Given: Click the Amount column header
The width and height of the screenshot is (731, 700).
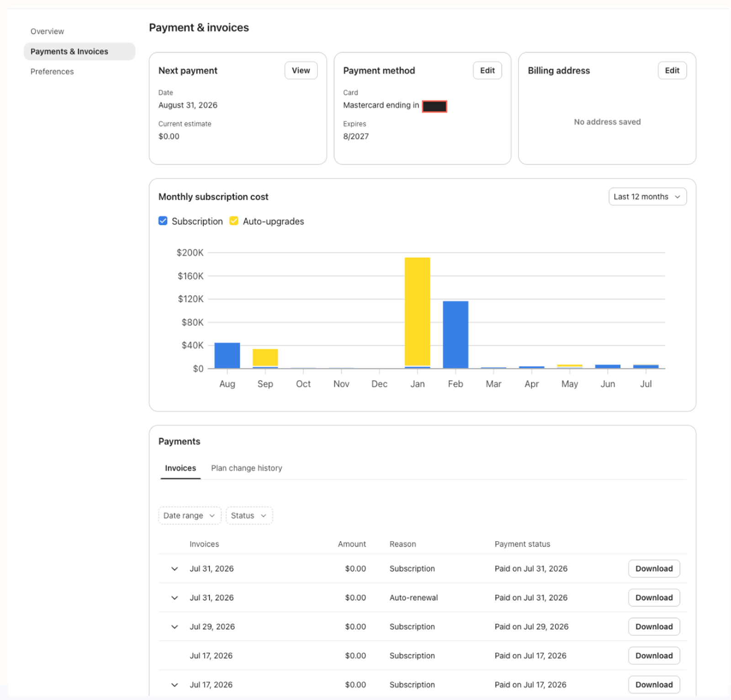Looking at the screenshot, I should click(352, 544).
